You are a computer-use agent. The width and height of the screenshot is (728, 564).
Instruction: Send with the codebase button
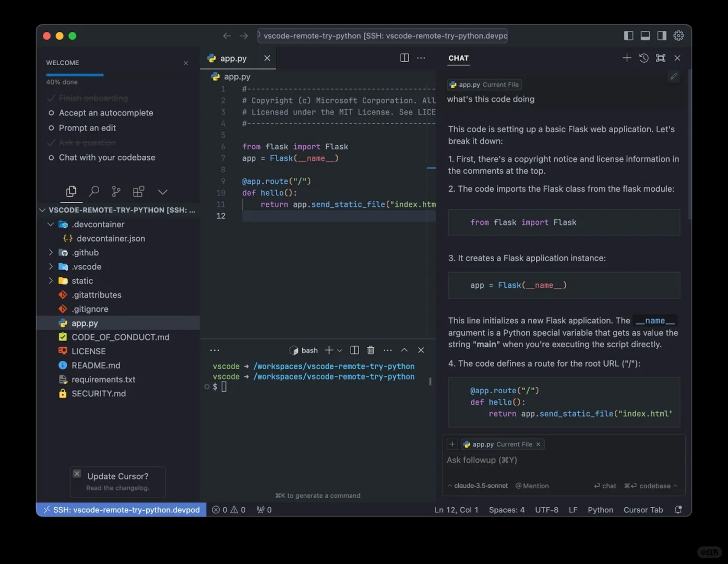(x=651, y=486)
